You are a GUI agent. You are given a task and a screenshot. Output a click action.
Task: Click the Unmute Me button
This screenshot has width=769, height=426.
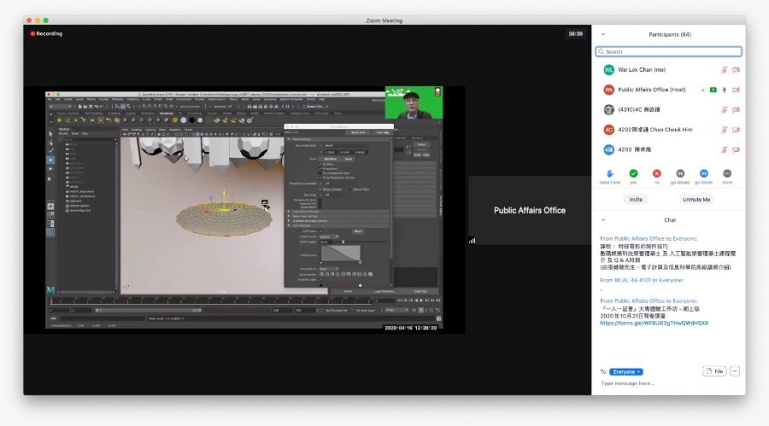pyautogui.click(x=696, y=200)
